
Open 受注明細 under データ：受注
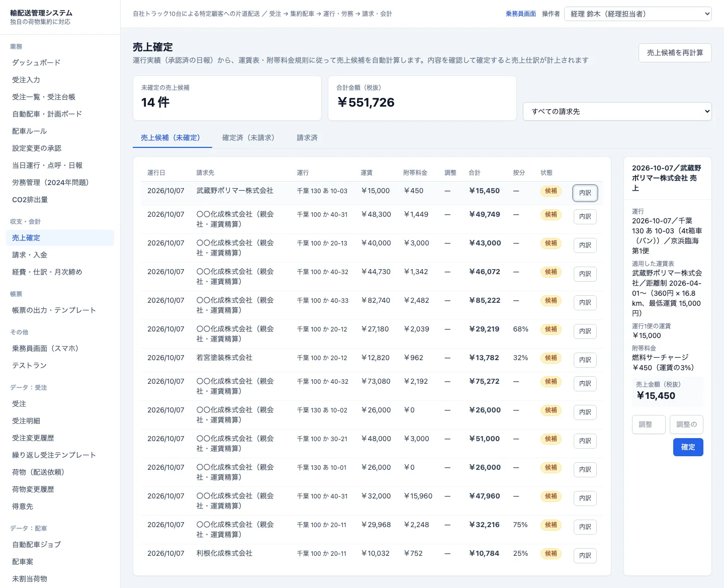(60, 421)
